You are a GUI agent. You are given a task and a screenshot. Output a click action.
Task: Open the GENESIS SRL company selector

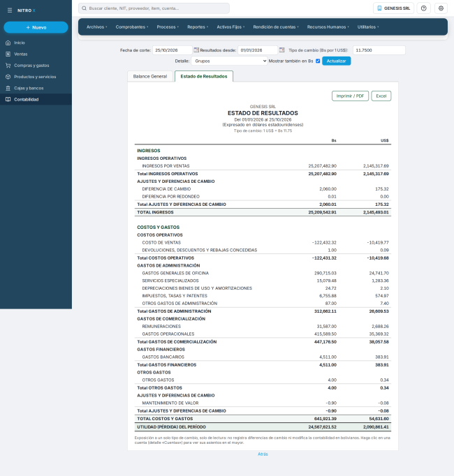pyautogui.click(x=393, y=8)
